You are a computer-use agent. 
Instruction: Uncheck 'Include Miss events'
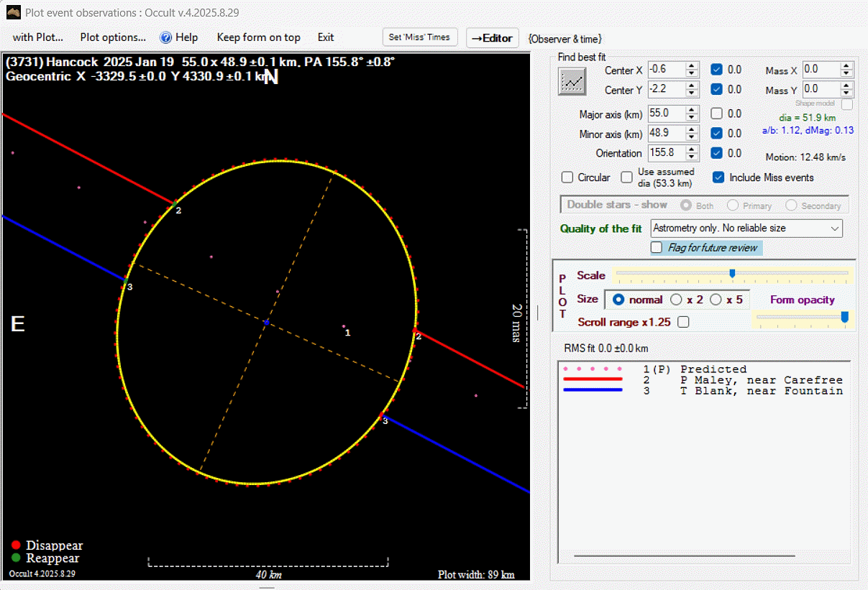click(x=718, y=178)
